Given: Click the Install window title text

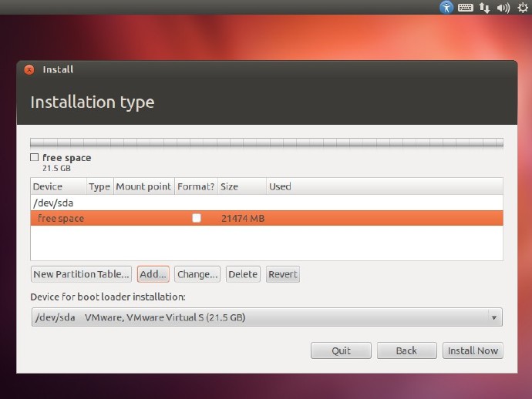Looking at the screenshot, I should click(58, 69).
